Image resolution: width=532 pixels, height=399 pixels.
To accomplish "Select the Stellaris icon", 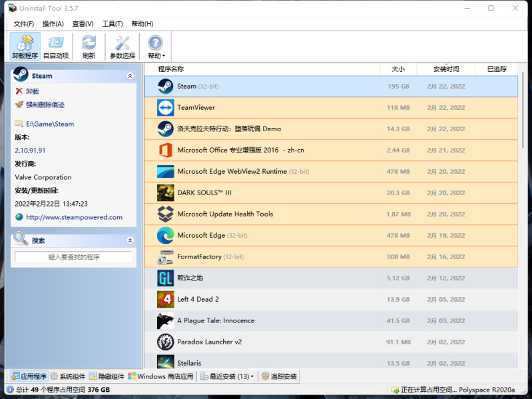I will point(166,362).
